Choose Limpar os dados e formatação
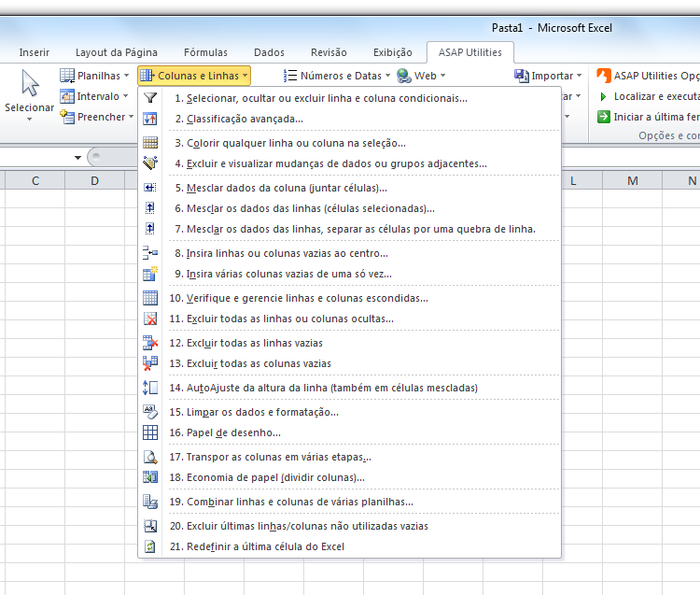The height and width of the screenshot is (595, 700). coord(350,412)
